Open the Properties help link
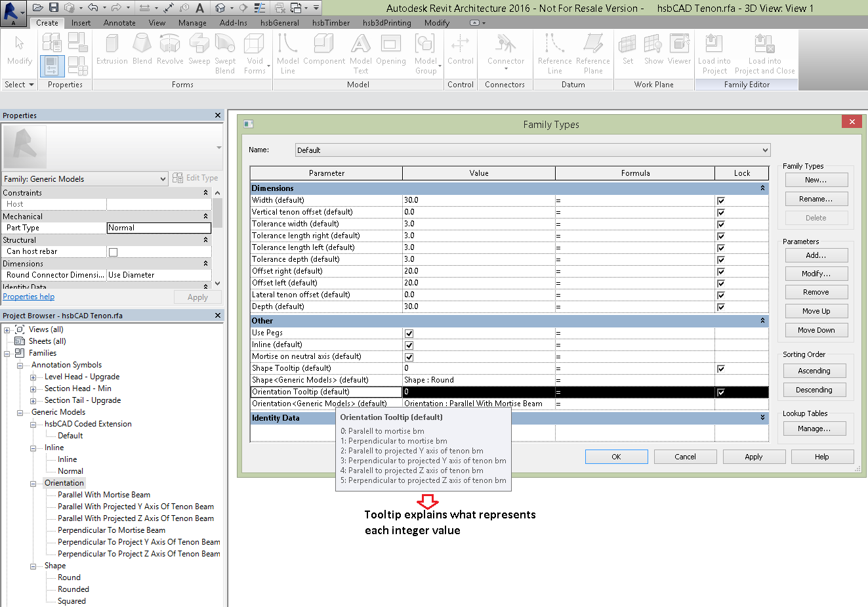Image resolution: width=868 pixels, height=607 pixels. point(28,296)
